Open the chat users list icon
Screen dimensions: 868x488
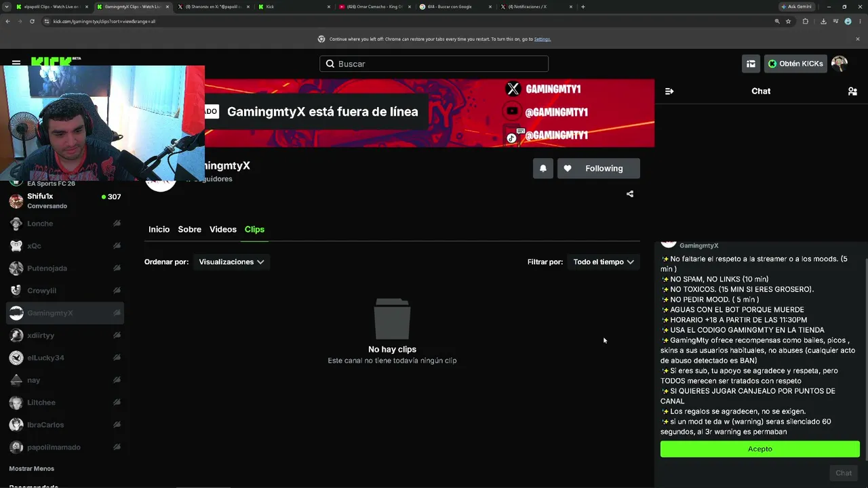pyautogui.click(x=852, y=91)
